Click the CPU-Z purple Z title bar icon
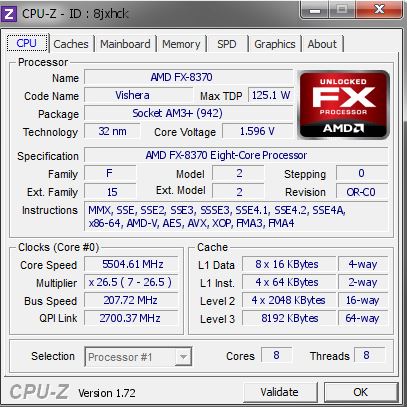The image size is (407, 407). (9, 14)
